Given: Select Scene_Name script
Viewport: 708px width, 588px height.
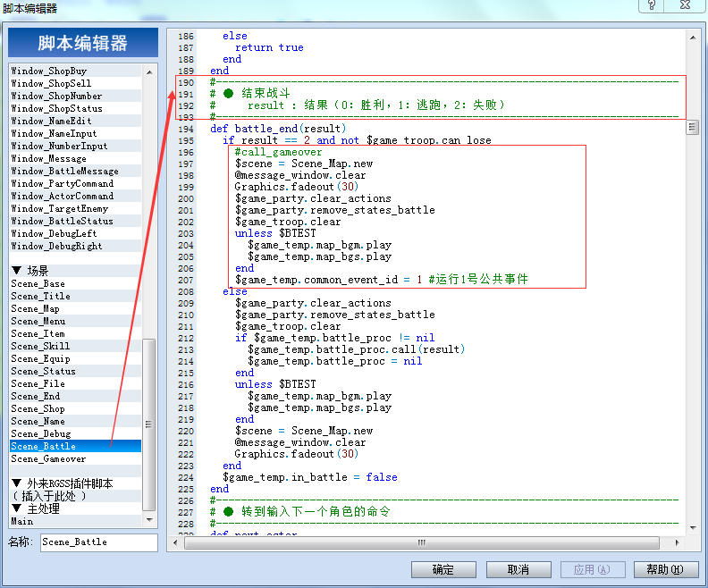Looking at the screenshot, I should [x=76, y=422].
